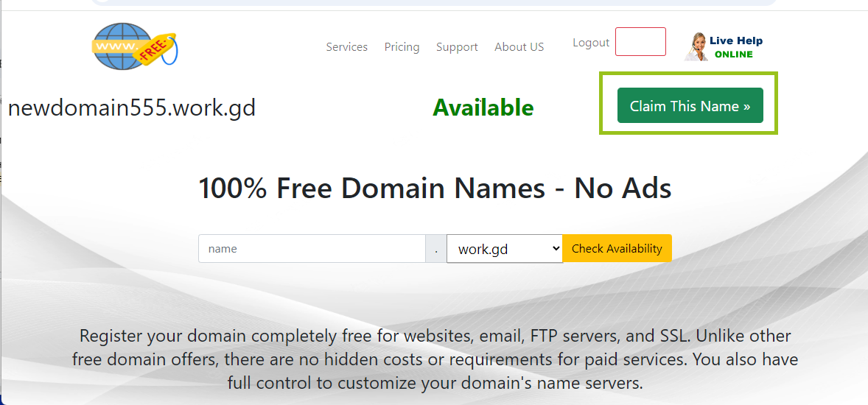Click the Register your domain description paragraph
Screen dimensions: 868x405
tap(435, 359)
